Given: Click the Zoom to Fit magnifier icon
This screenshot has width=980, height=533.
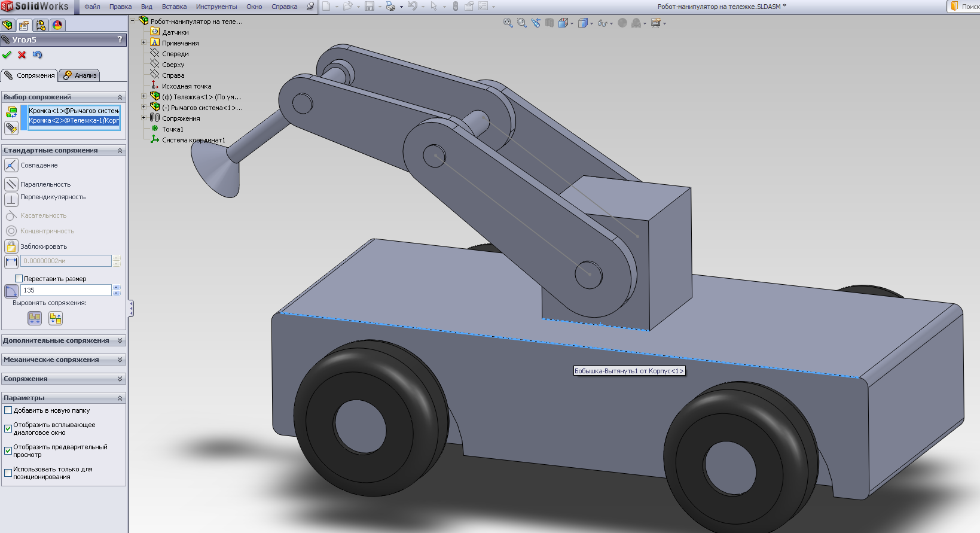Looking at the screenshot, I should (x=508, y=23).
